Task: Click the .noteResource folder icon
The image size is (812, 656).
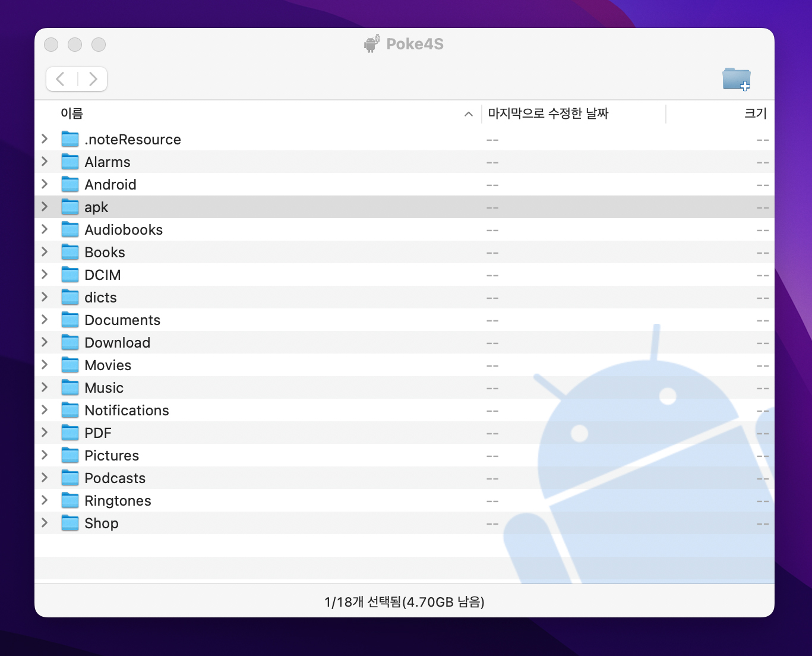Action: click(x=70, y=139)
